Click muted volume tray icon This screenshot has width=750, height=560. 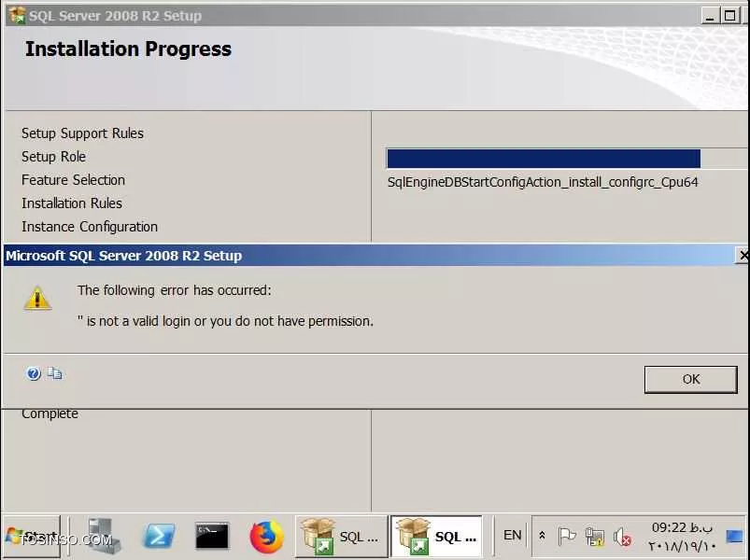click(x=622, y=537)
